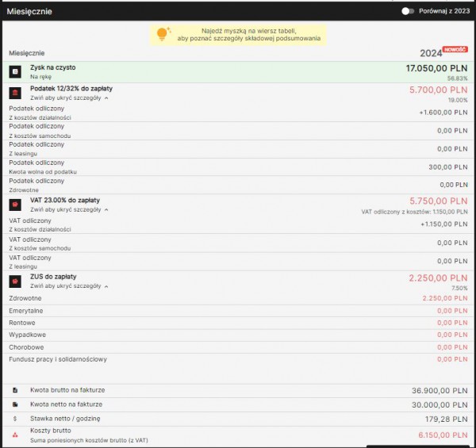Click the Kwota netto na fakturze icon
The height and width of the screenshot is (448, 476).
coord(14,404)
